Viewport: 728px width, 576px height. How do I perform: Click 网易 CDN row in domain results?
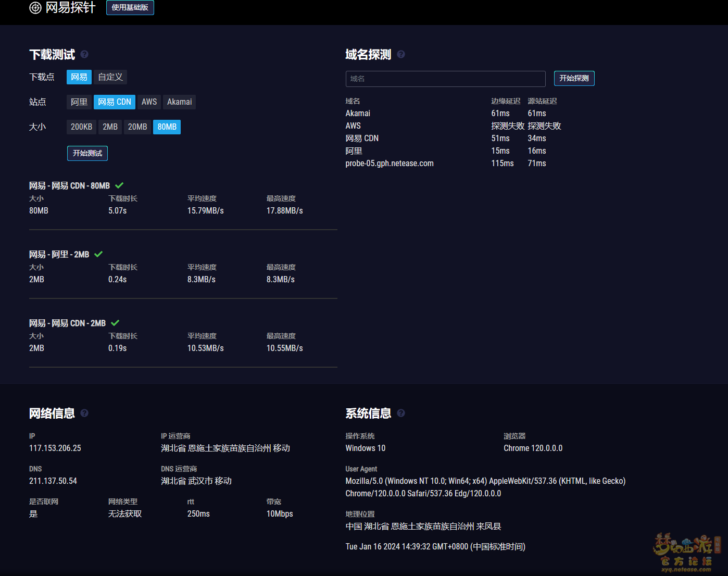coord(453,138)
